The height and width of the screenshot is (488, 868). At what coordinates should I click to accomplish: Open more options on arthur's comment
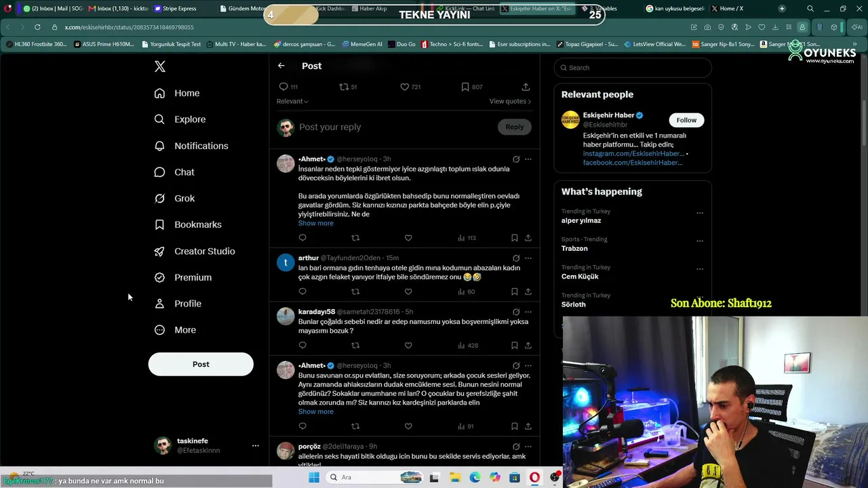528,258
